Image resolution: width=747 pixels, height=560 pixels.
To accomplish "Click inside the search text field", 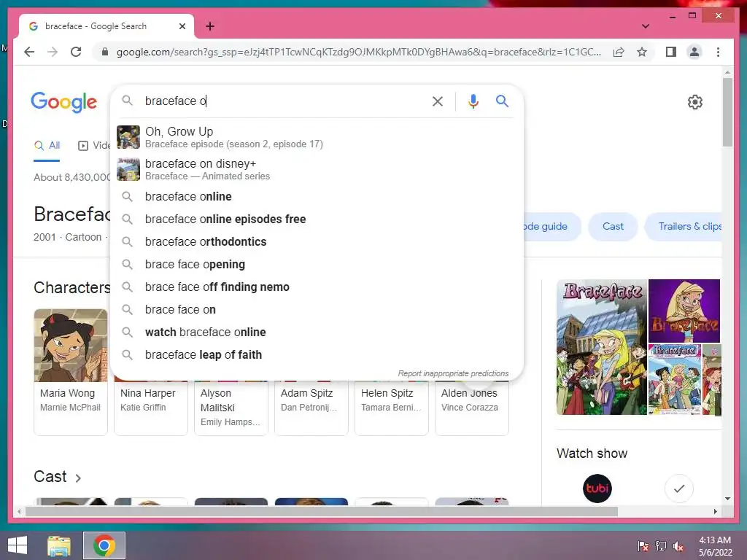I will tap(284, 101).
